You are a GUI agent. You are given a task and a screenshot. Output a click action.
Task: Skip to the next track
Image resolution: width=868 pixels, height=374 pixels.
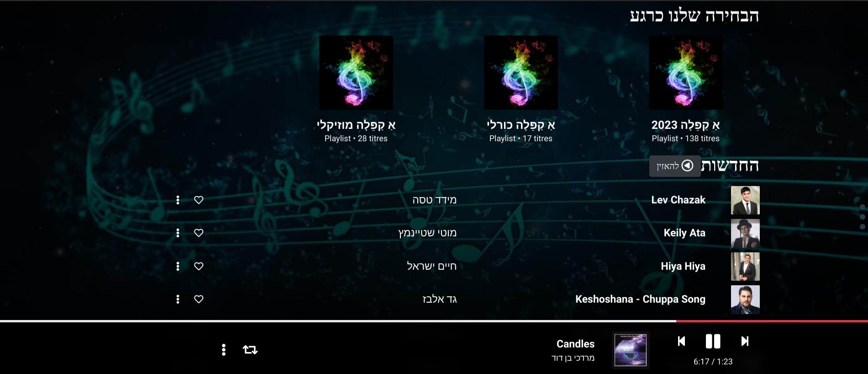pos(745,341)
